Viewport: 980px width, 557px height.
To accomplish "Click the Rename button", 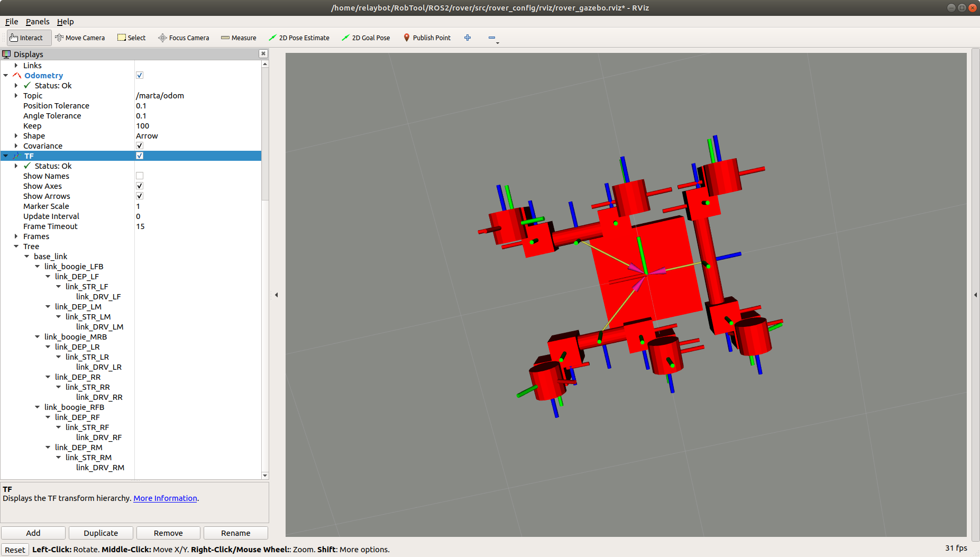I will [x=236, y=533].
